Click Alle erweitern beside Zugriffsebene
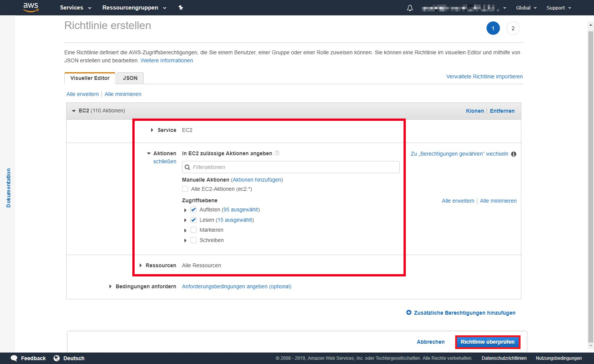The height and width of the screenshot is (364, 594). (x=458, y=201)
